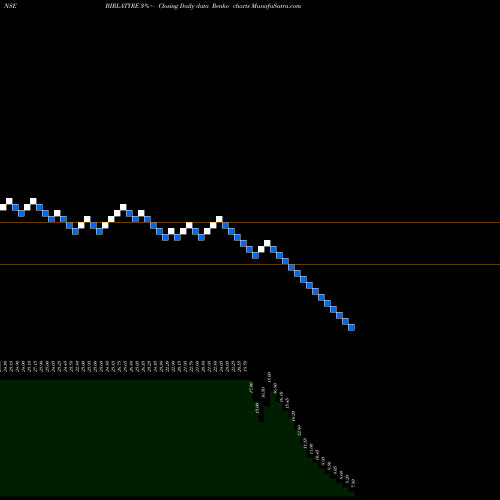This screenshot has height=500, width=500.
Task: Click the NSE exchange label
Action: coord(10,6)
